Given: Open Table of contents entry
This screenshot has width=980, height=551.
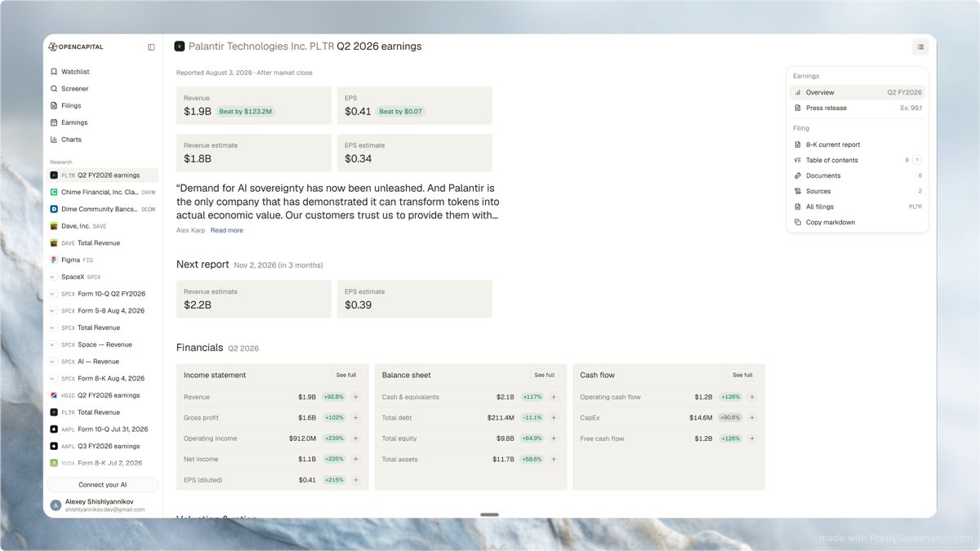Looking at the screenshot, I should tap(857, 160).
